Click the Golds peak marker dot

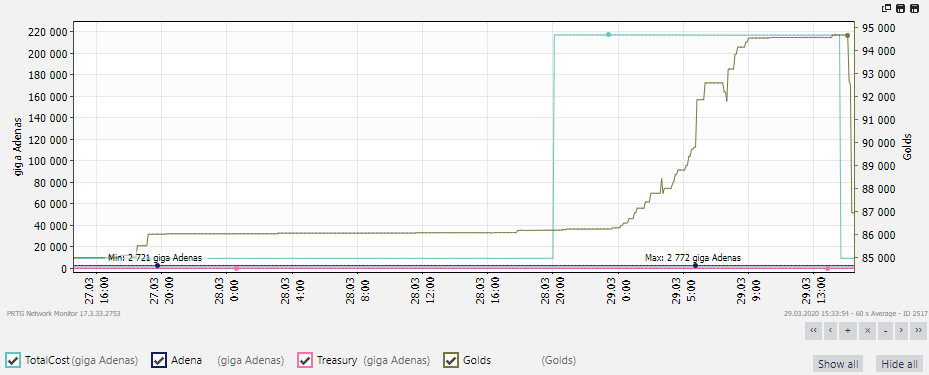click(x=847, y=36)
